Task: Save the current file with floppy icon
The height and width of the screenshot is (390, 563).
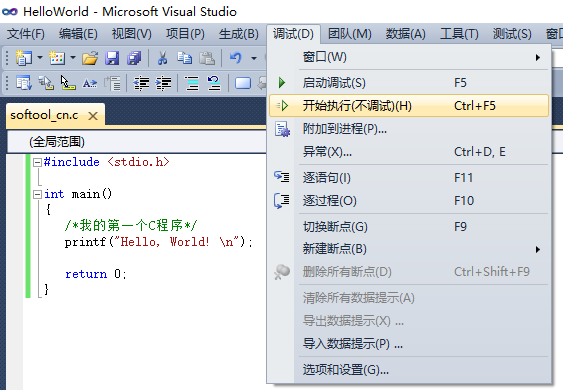Action: [x=112, y=58]
